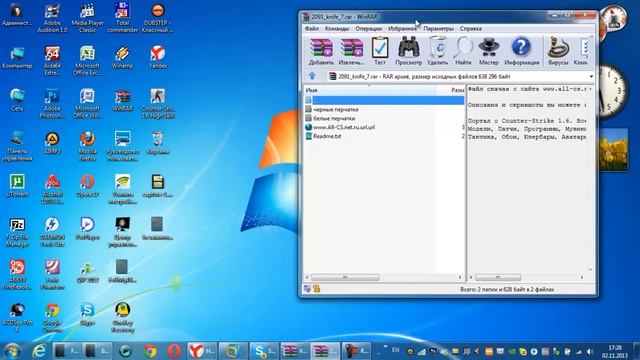Click the Opera desktop icon

87,186
